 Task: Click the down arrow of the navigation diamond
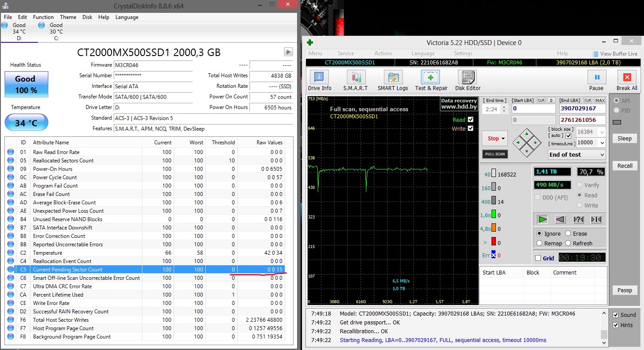coord(527,152)
